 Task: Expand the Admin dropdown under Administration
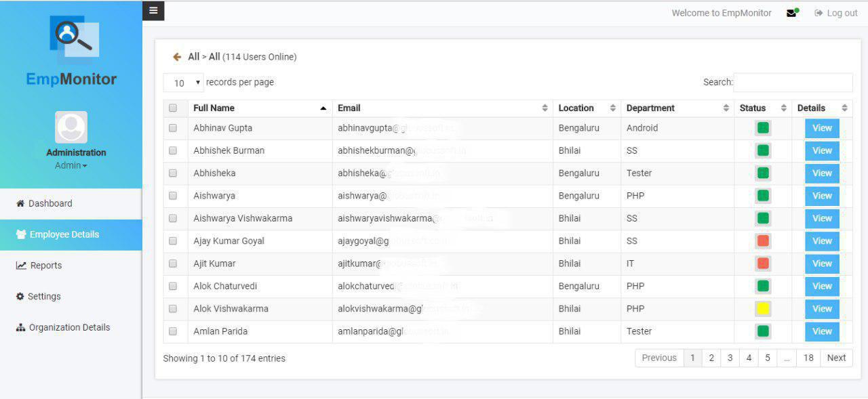click(71, 166)
